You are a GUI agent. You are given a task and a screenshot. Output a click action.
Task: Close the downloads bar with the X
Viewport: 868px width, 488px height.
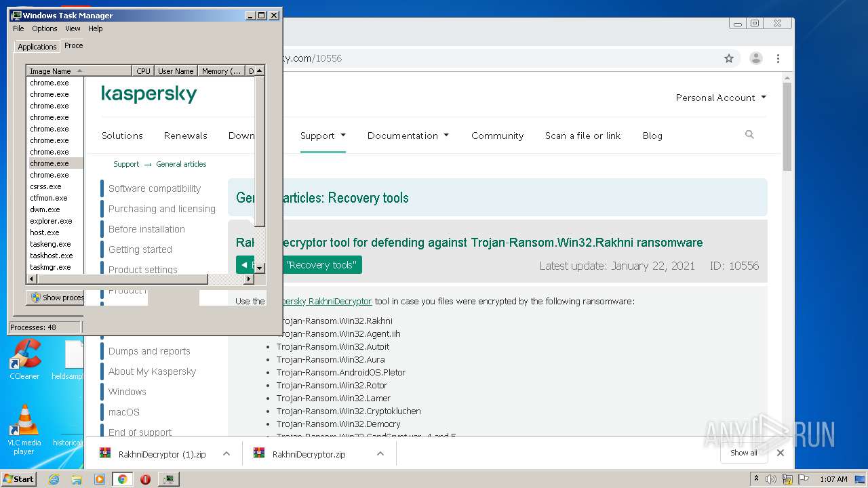pos(781,453)
